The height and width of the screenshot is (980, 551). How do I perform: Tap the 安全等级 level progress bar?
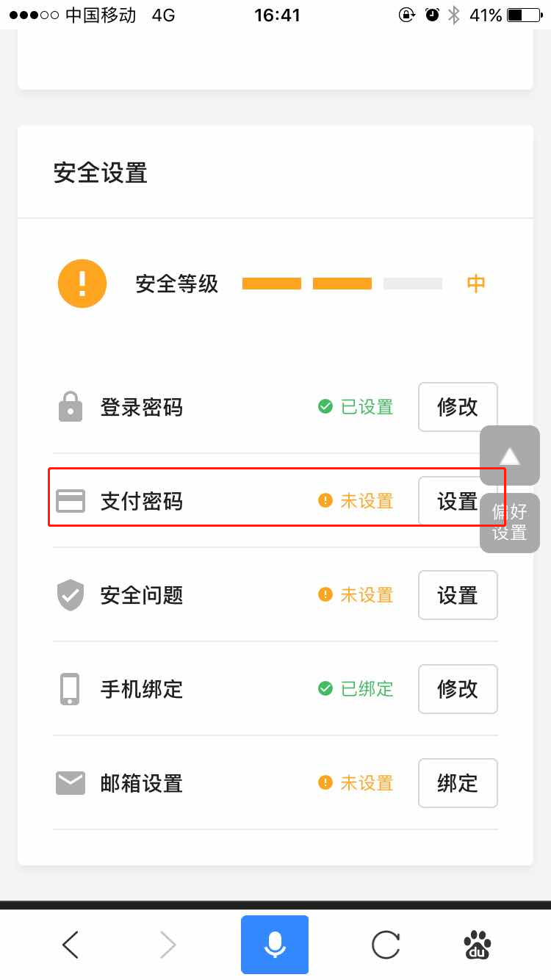tap(342, 284)
